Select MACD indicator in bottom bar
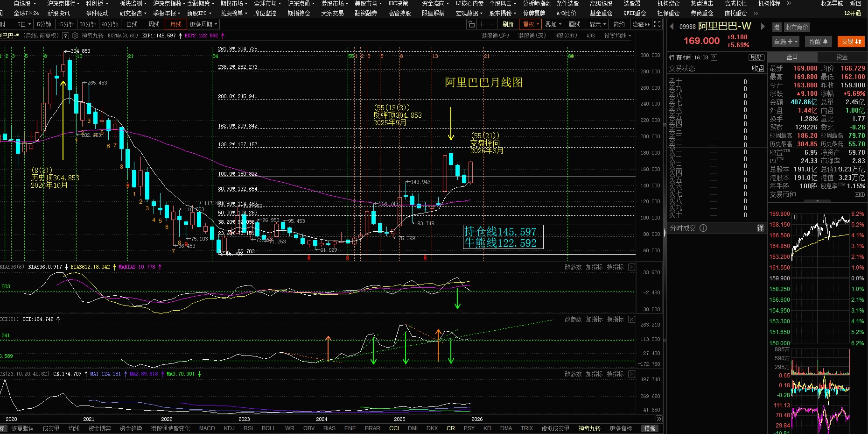The width and height of the screenshot is (868, 434). (207, 428)
